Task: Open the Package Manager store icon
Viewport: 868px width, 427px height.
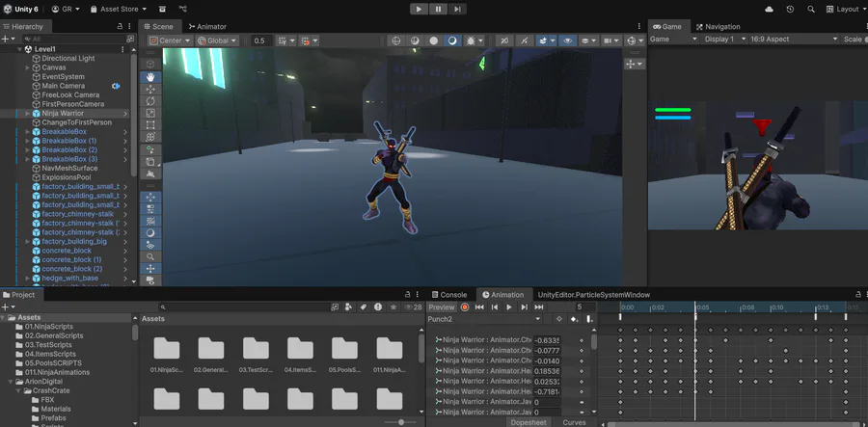Action: click(x=162, y=10)
